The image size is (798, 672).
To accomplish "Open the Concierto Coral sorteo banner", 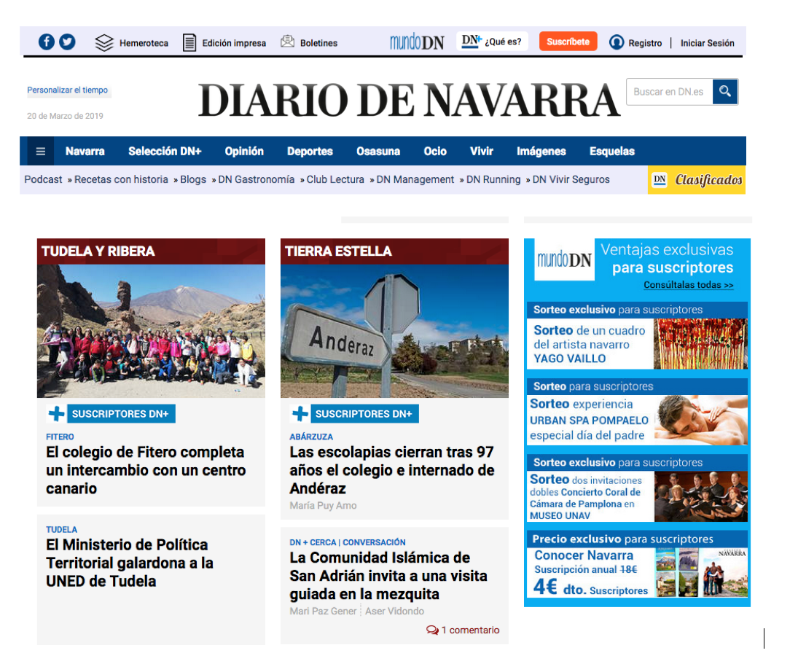I will click(637, 489).
